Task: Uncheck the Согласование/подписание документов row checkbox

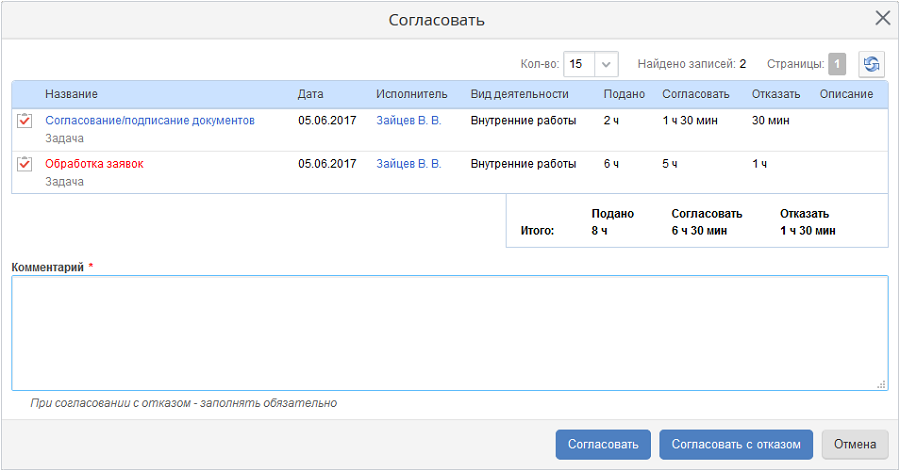Action: tap(25, 121)
